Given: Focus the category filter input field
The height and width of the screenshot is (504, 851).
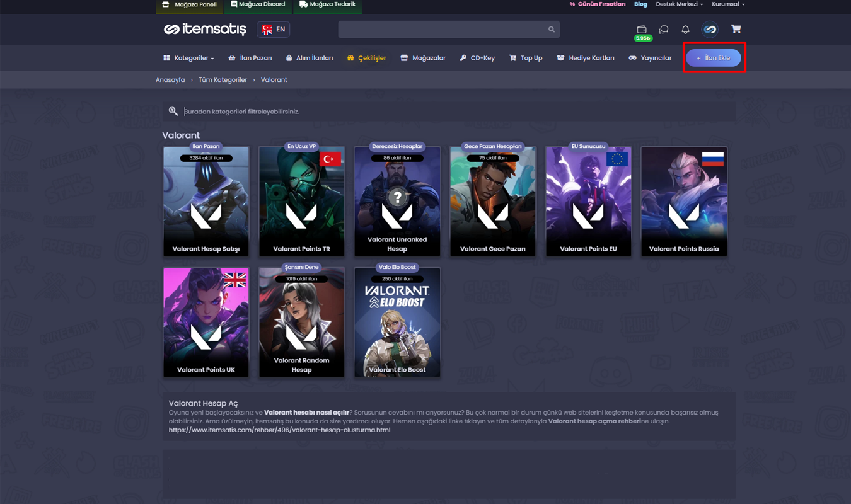Looking at the screenshot, I should 449,112.
